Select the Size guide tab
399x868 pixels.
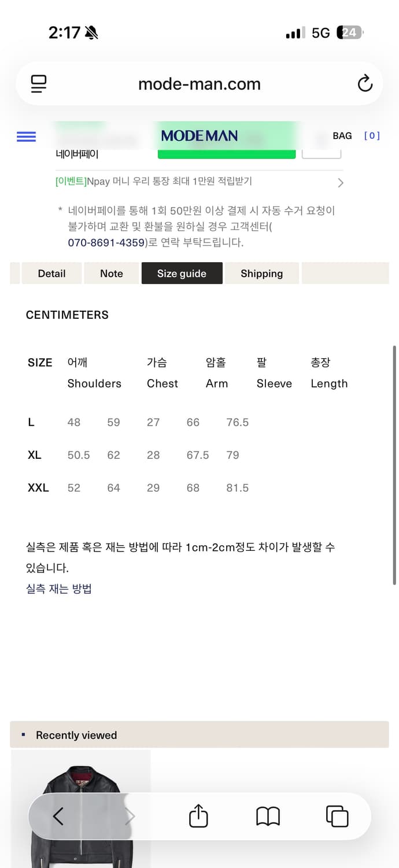click(x=182, y=274)
